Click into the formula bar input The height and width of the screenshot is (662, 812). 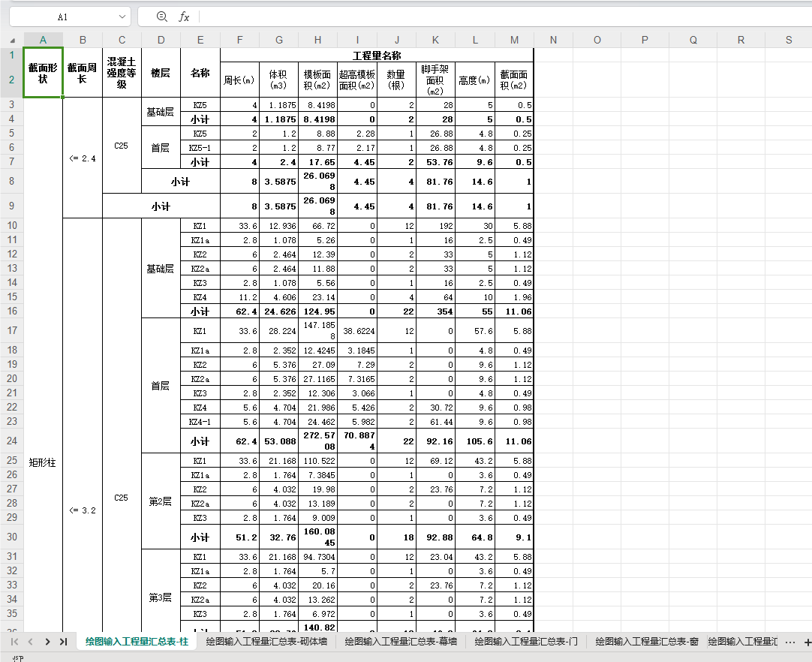tap(505, 17)
